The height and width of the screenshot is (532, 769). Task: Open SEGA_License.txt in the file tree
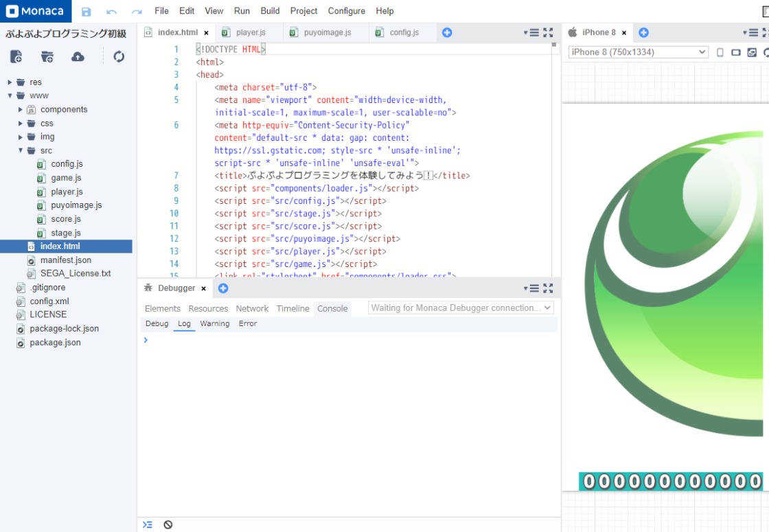coord(76,274)
